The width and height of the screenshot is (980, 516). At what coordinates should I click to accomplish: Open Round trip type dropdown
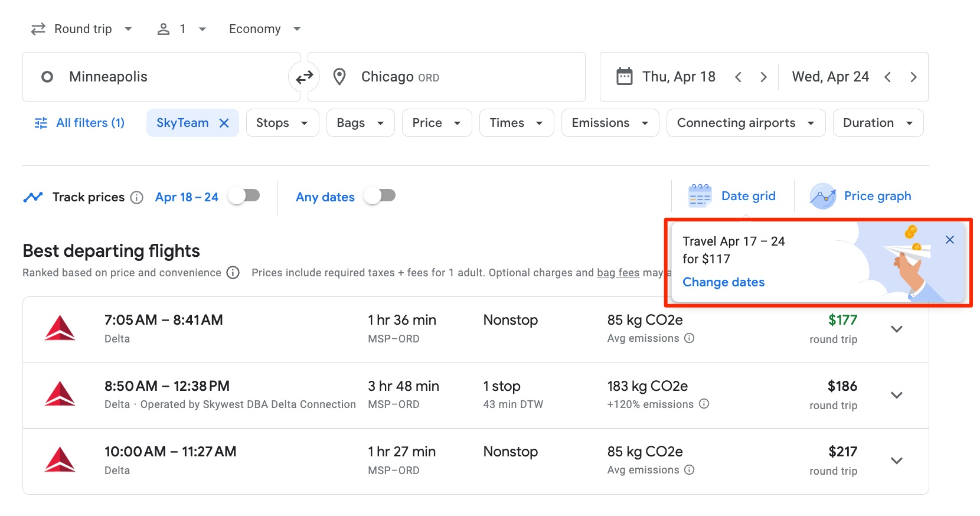coord(81,29)
